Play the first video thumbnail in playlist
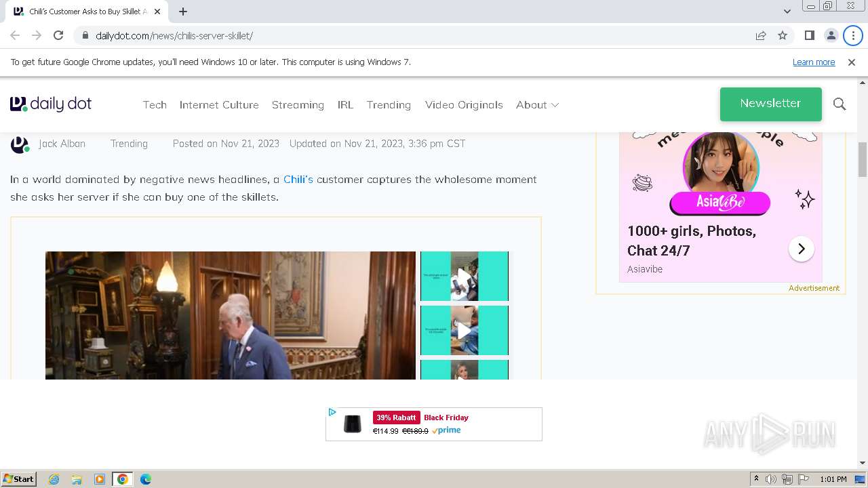 pos(464,276)
